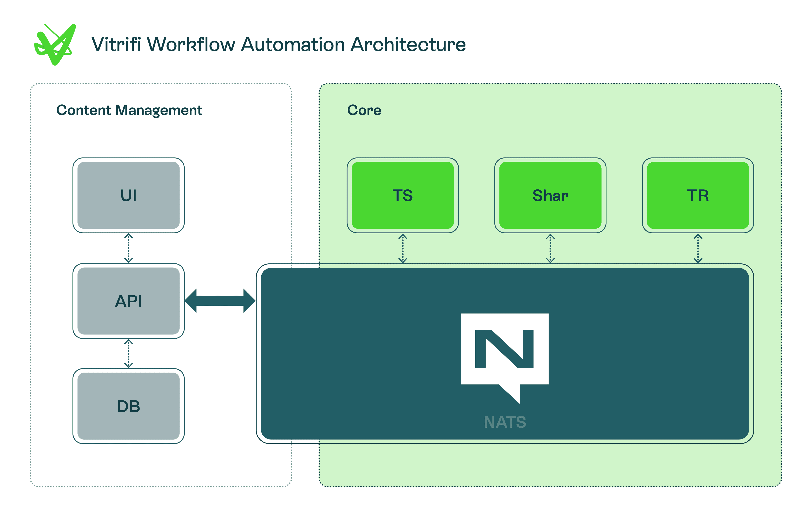Click the dotted arrow between API and DB
Image resolution: width=812 pixels, height=519 pixels.
129,353
